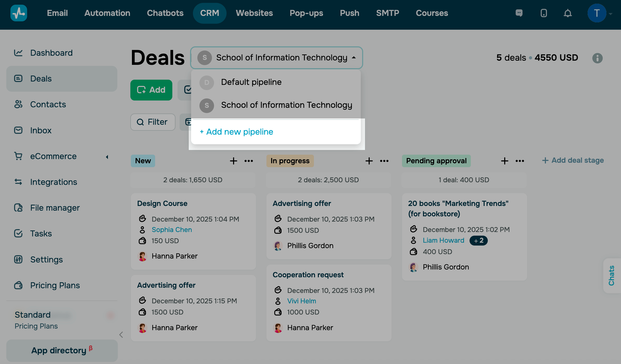Open the side Chats panel tab
This screenshot has width=621, height=364.
(611, 276)
